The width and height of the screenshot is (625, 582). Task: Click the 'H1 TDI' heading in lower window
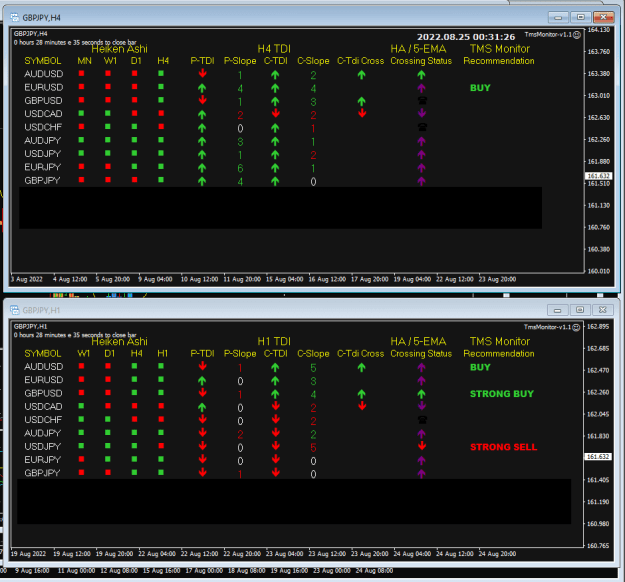(274, 341)
